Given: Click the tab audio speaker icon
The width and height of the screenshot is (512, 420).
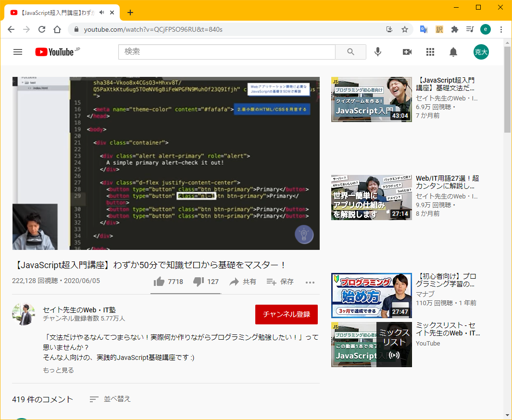Looking at the screenshot, I should click(102, 12).
